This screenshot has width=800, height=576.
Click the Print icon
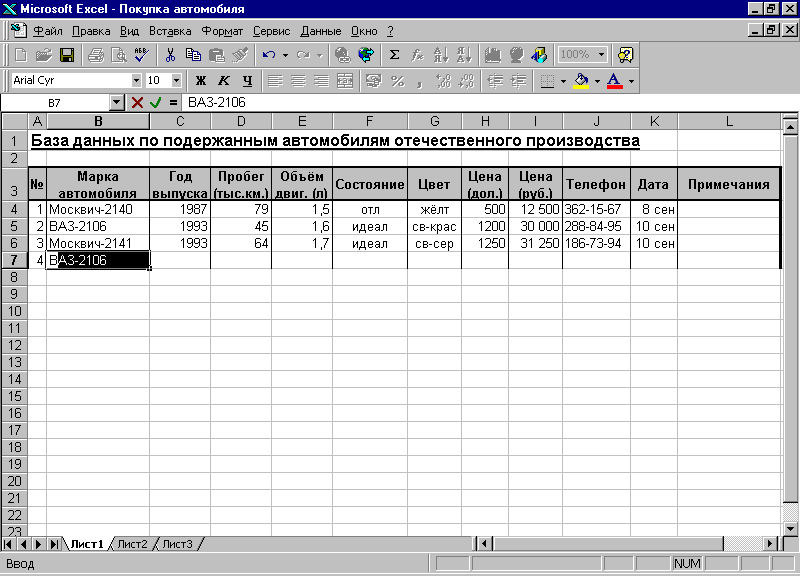point(95,55)
